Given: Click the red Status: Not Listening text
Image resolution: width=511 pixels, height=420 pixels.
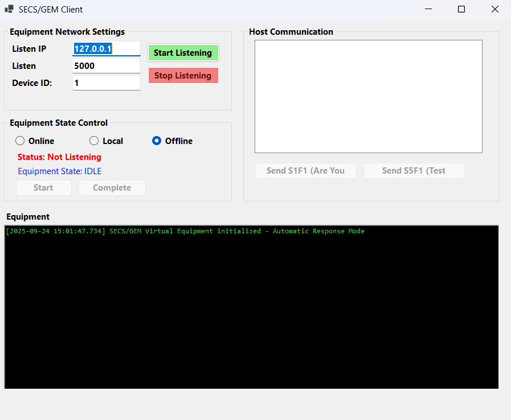Looking at the screenshot, I should pyautogui.click(x=59, y=157).
